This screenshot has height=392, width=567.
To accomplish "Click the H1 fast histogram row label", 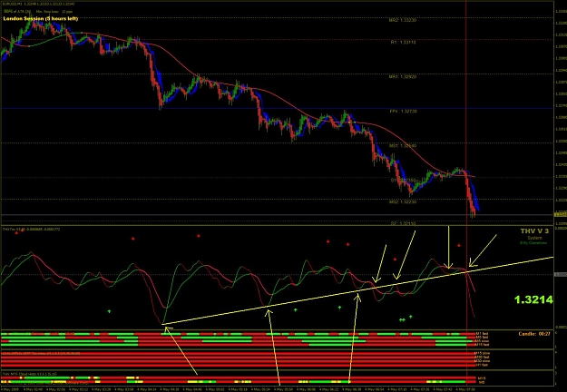I will (x=482, y=366).
